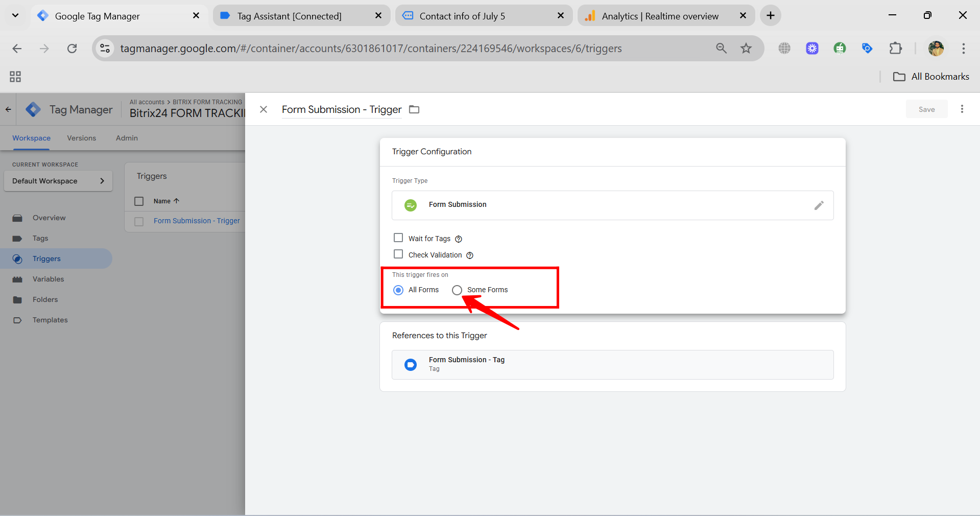
Task: Rename the Form Submission - Trigger title
Action: pos(342,110)
